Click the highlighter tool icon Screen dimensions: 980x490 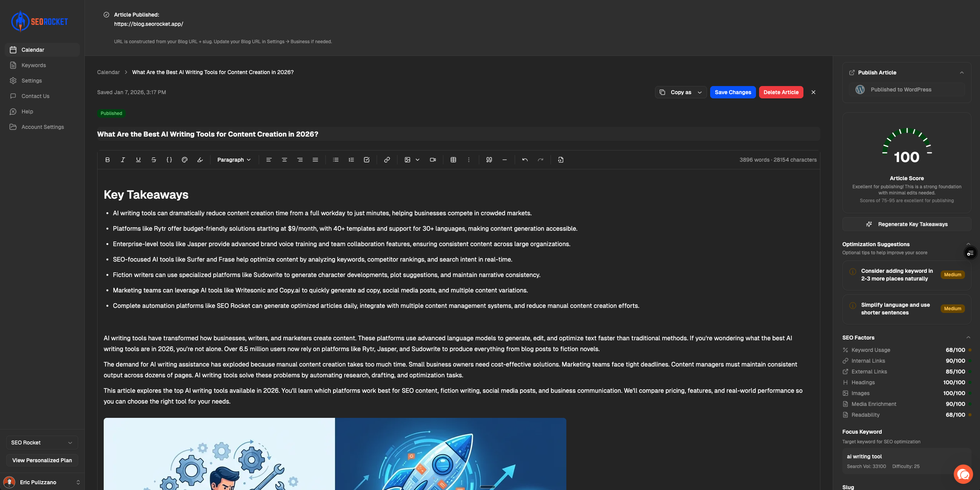pos(200,160)
